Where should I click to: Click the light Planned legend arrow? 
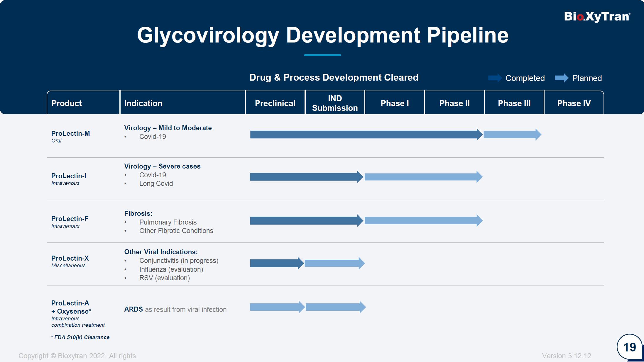(562, 78)
